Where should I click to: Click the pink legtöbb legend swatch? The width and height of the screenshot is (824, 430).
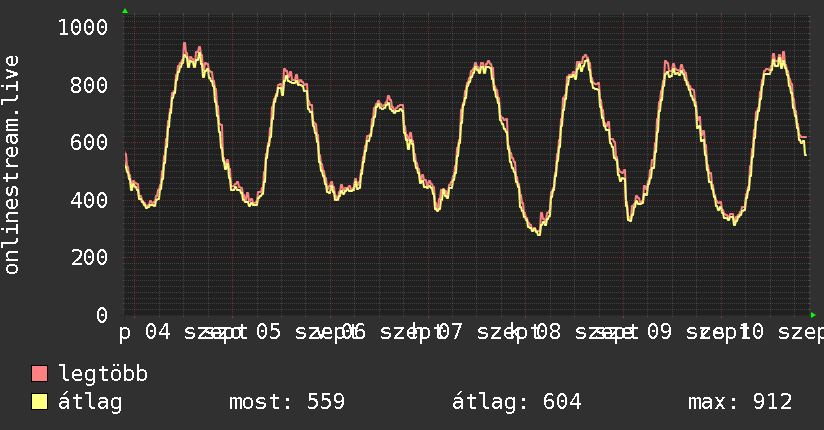(x=39, y=373)
